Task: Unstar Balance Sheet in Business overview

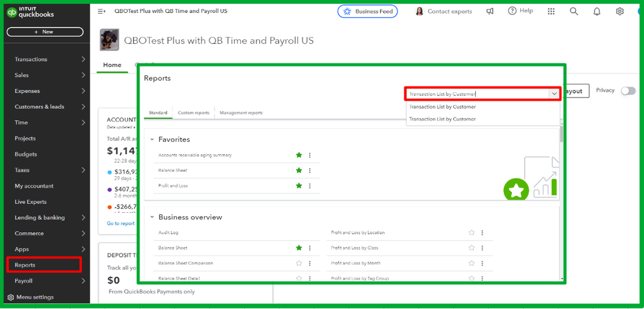Action: tap(299, 248)
